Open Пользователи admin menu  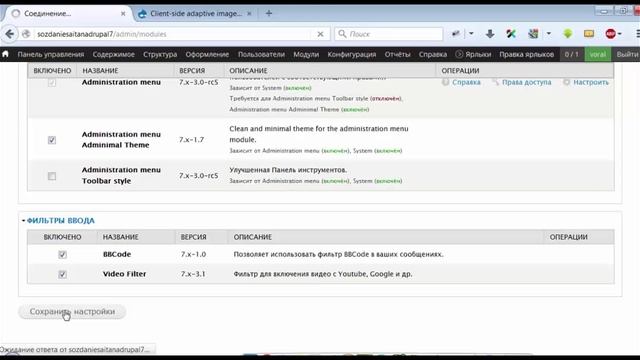pyautogui.click(x=261, y=54)
